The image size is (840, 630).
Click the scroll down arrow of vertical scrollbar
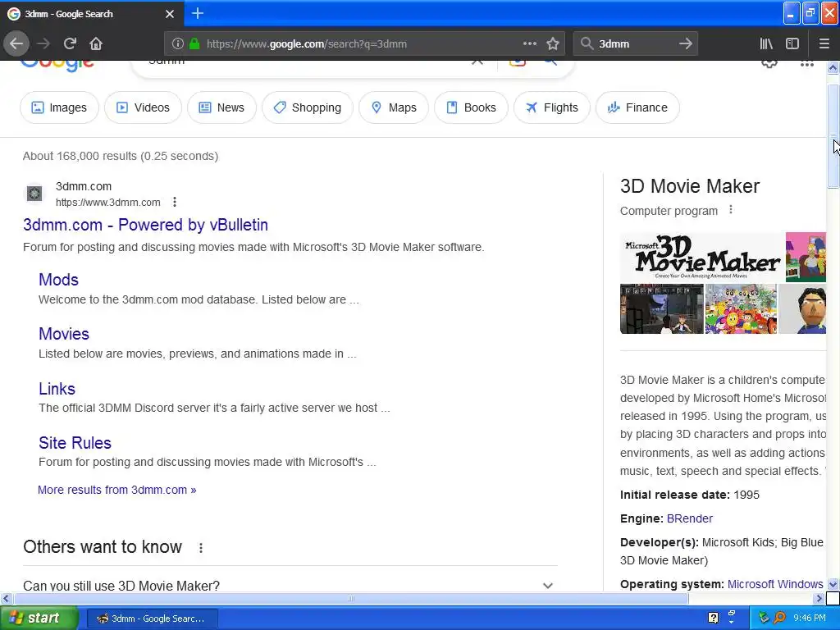(x=833, y=584)
